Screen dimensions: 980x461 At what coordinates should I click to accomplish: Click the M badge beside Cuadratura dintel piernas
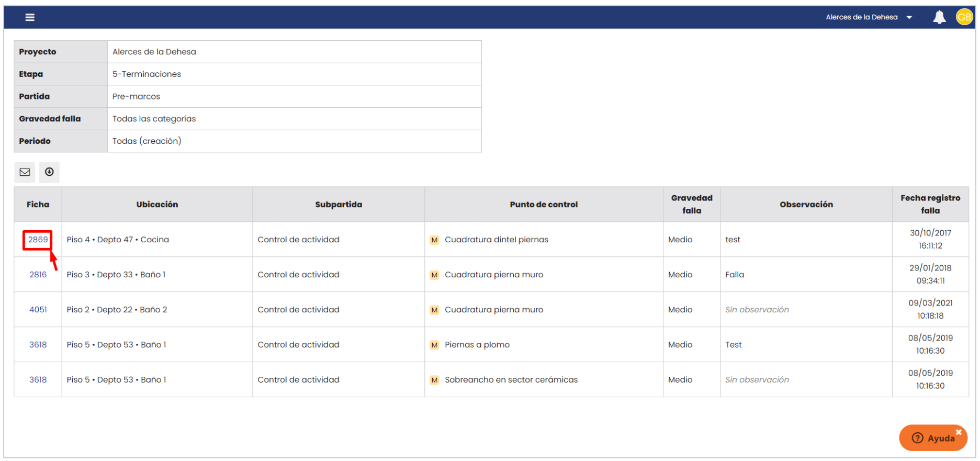pyautogui.click(x=434, y=240)
